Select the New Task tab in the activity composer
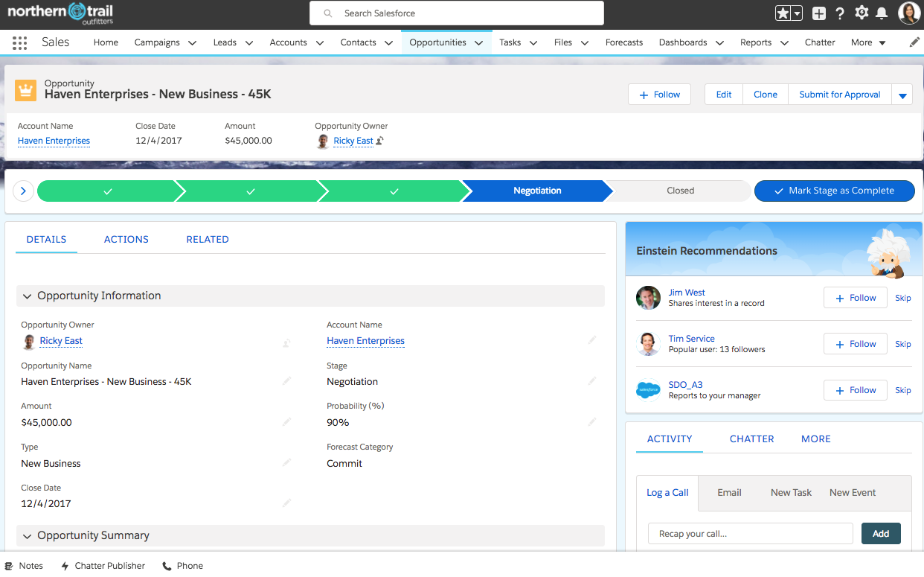 pos(791,493)
